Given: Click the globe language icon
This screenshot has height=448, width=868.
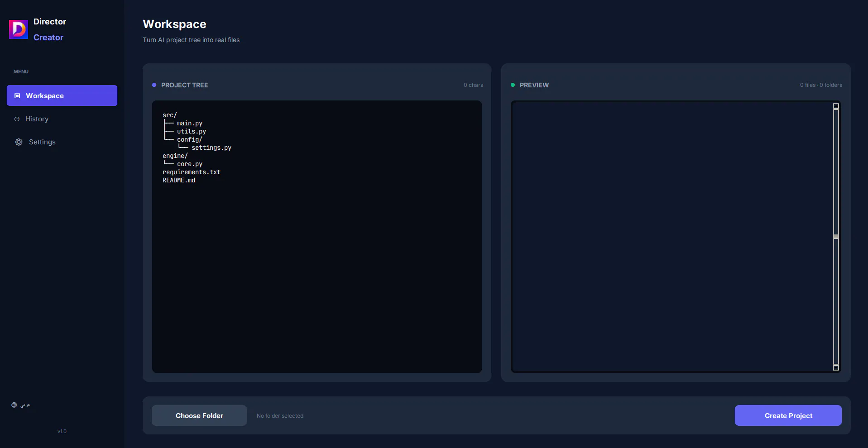Looking at the screenshot, I should [x=14, y=405].
